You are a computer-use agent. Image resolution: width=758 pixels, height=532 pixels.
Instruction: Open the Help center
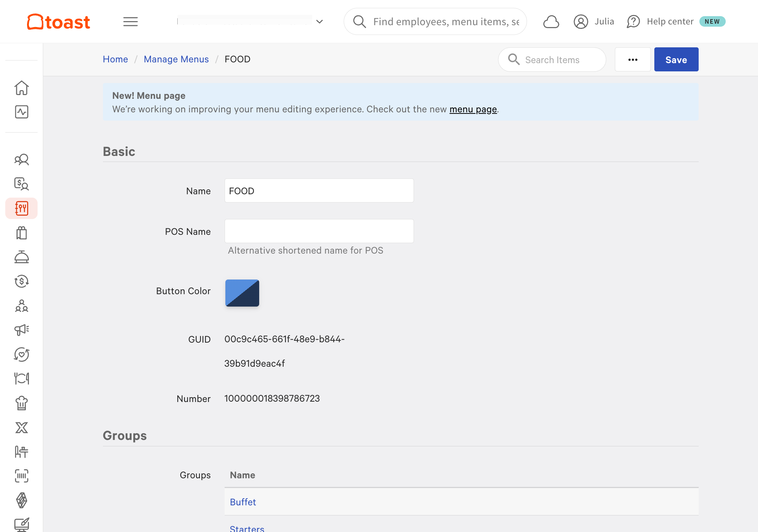[x=660, y=21]
